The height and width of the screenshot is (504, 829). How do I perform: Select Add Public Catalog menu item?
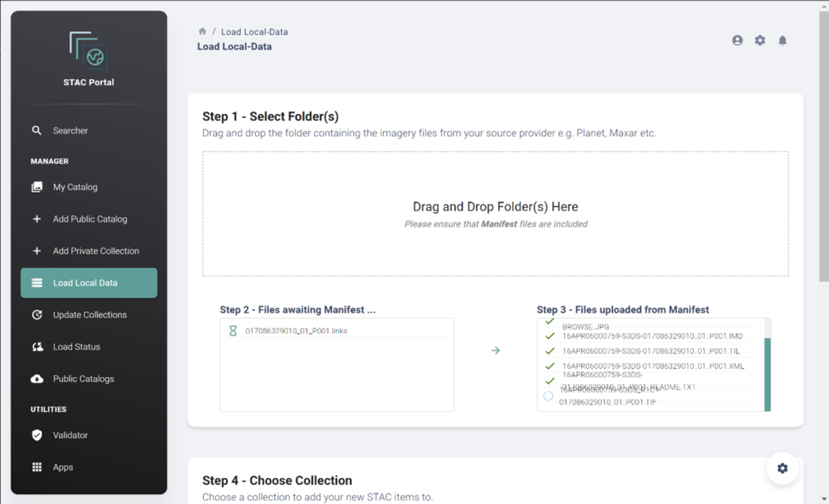pos(90,219)
